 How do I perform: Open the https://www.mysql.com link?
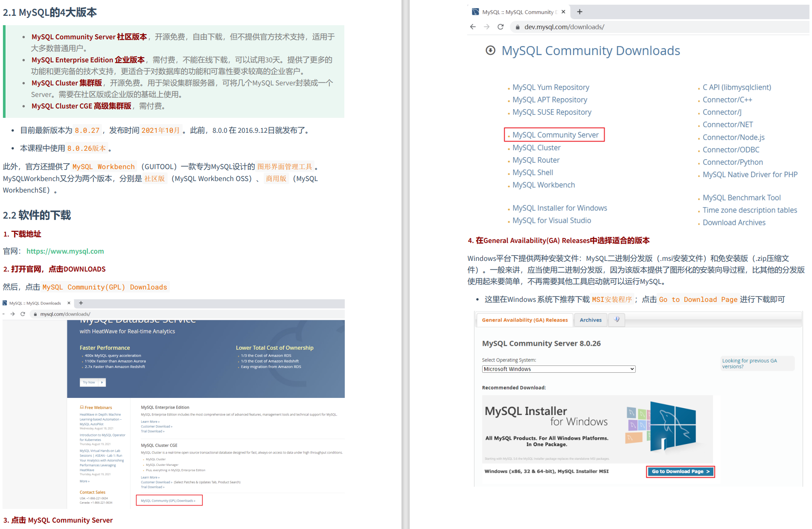click(65, 251)
